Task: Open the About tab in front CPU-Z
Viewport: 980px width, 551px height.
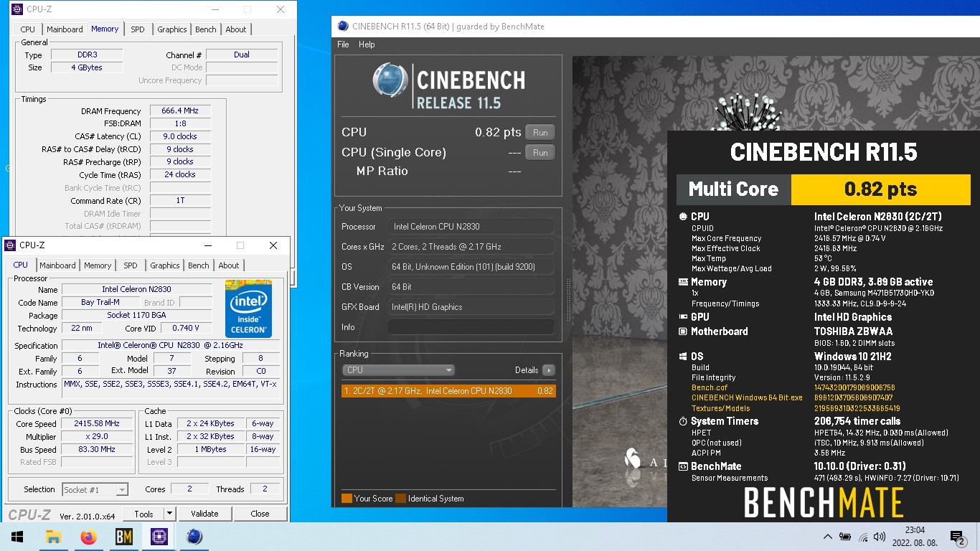Action: (x=229, y=265)
